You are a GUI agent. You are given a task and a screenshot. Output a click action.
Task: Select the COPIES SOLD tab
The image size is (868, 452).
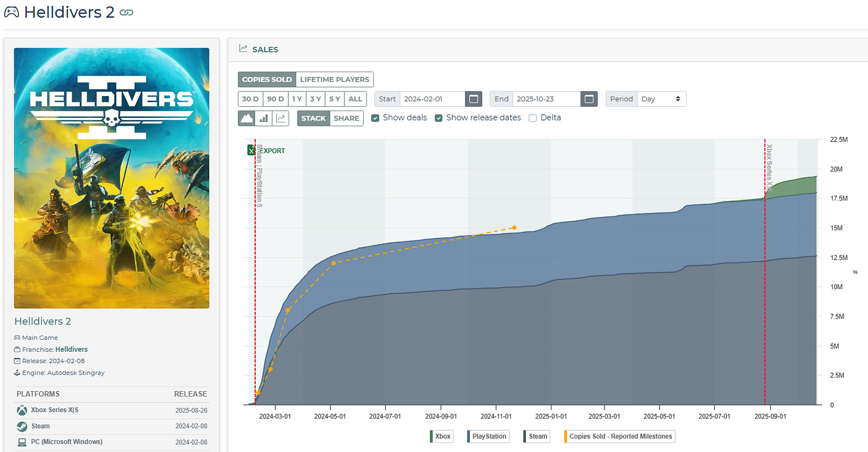click(x=267, y=79)
